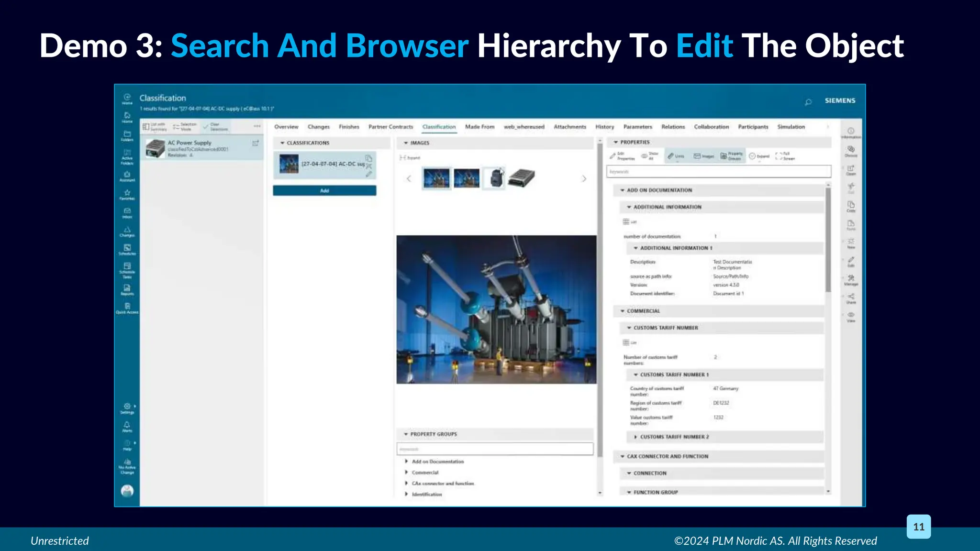Switch to the Simulation tab

click(791, 127)
